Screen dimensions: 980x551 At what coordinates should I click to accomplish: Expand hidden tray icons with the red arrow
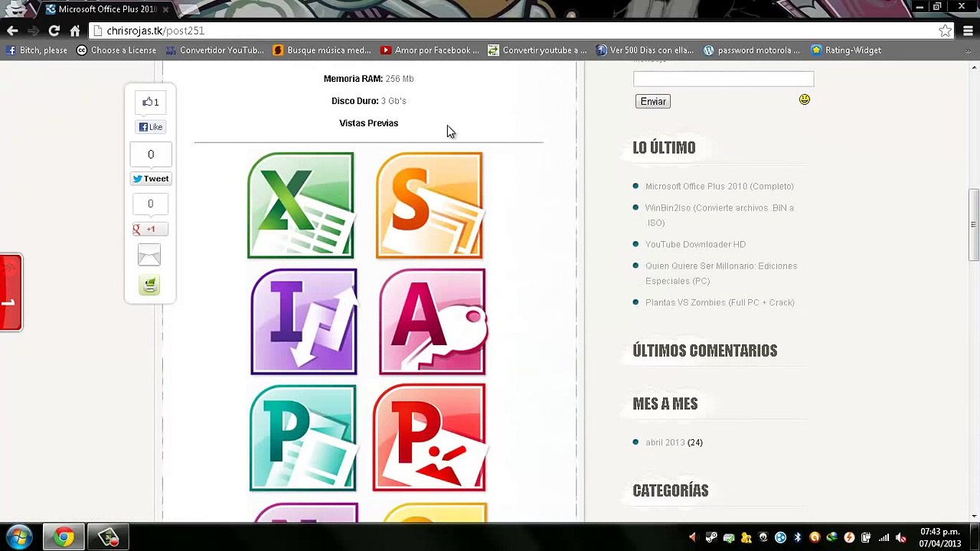[693, 537]
